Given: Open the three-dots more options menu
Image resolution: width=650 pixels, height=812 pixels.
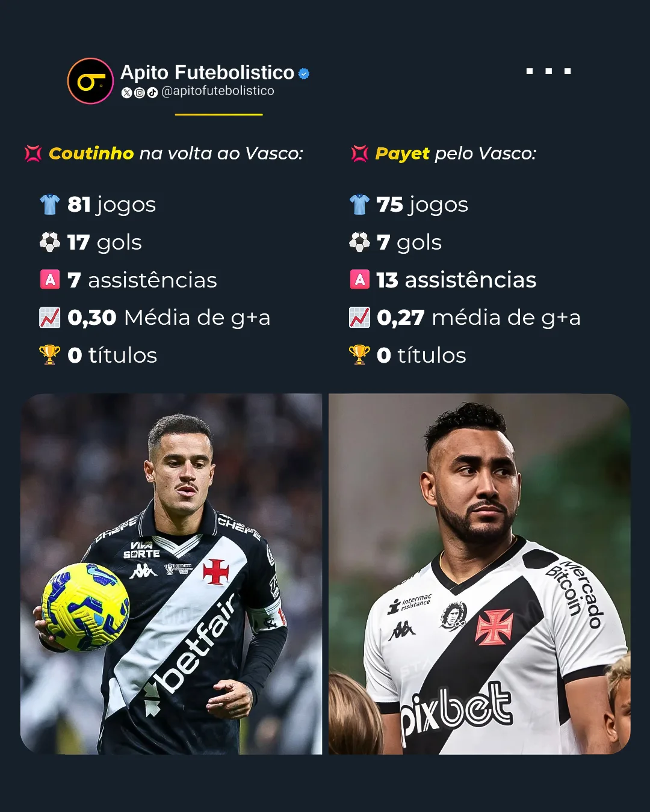Looking at the screenshot, I should pyautogui.click(x=548, y=71).
